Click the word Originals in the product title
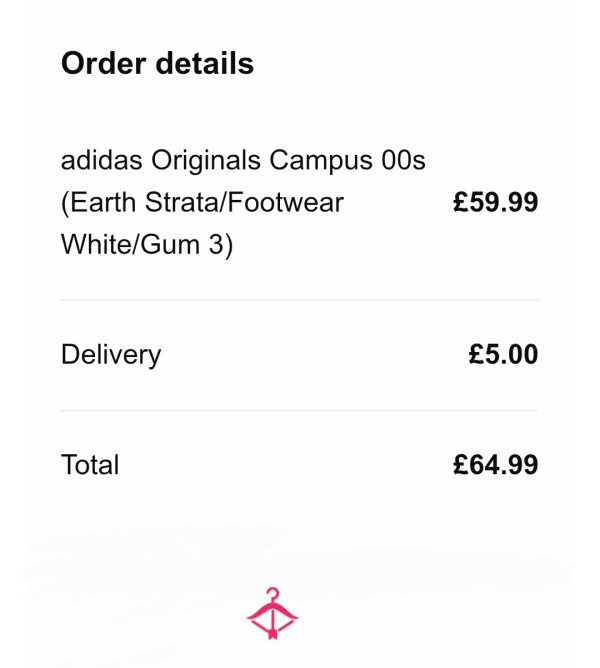Image resolution: width=600 pixels, height=668 pixels. coord(206,161)
